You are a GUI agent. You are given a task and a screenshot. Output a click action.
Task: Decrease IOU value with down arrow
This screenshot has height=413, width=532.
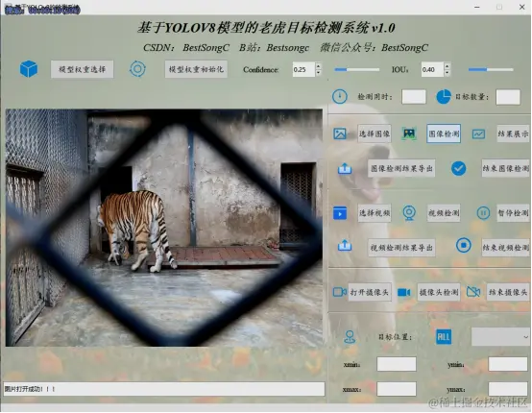point(447,73)
